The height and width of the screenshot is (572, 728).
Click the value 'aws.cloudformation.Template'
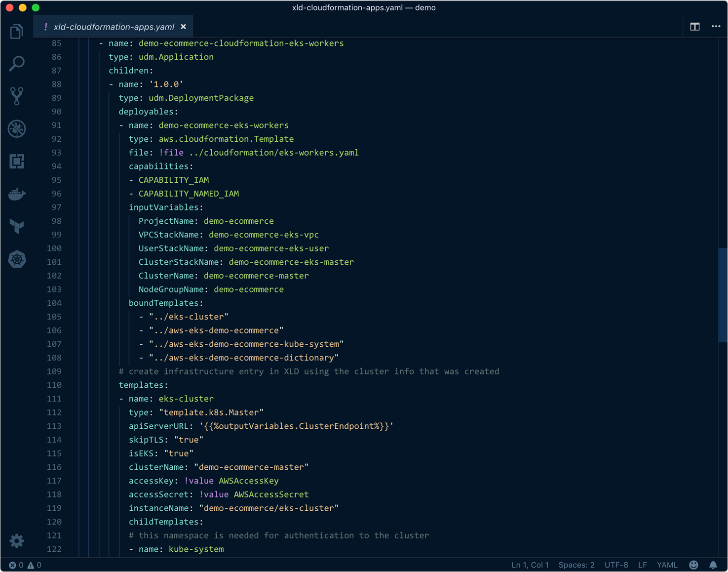[226, 139]
